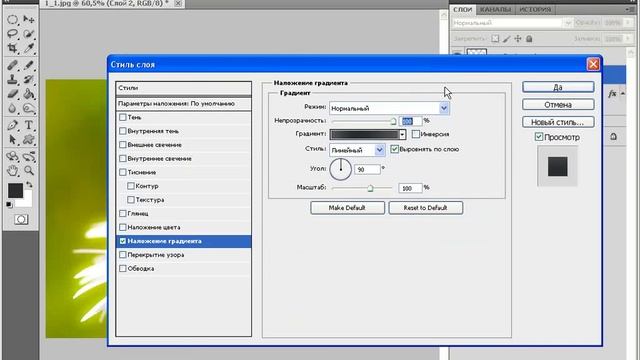Enable the Контур checkbox
Screen dimensions: 640x360
click(x=131, y=186)
